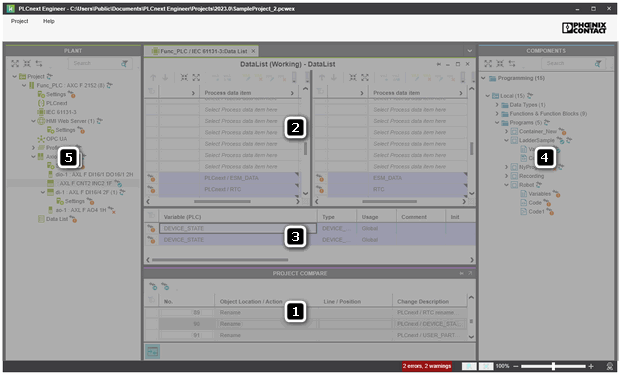The height and width of the screenshot is (375, 620).
Task: Click the 2 errors, 2 warnings indicator
Action: (x=427, y=366)
